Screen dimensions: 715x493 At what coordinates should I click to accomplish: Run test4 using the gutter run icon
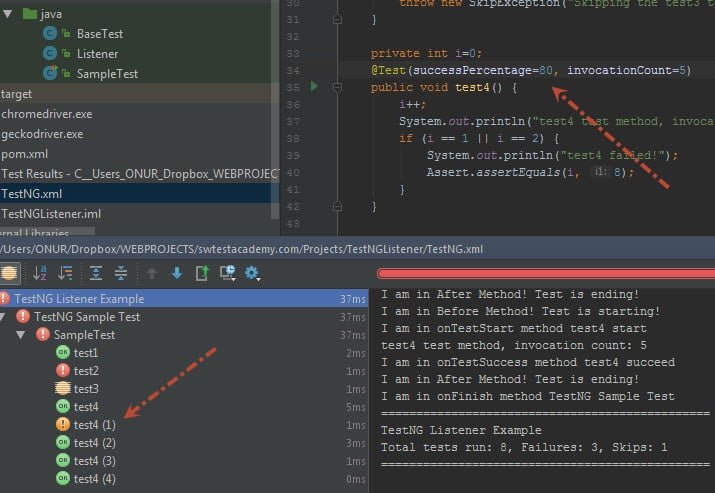[314, 86]
